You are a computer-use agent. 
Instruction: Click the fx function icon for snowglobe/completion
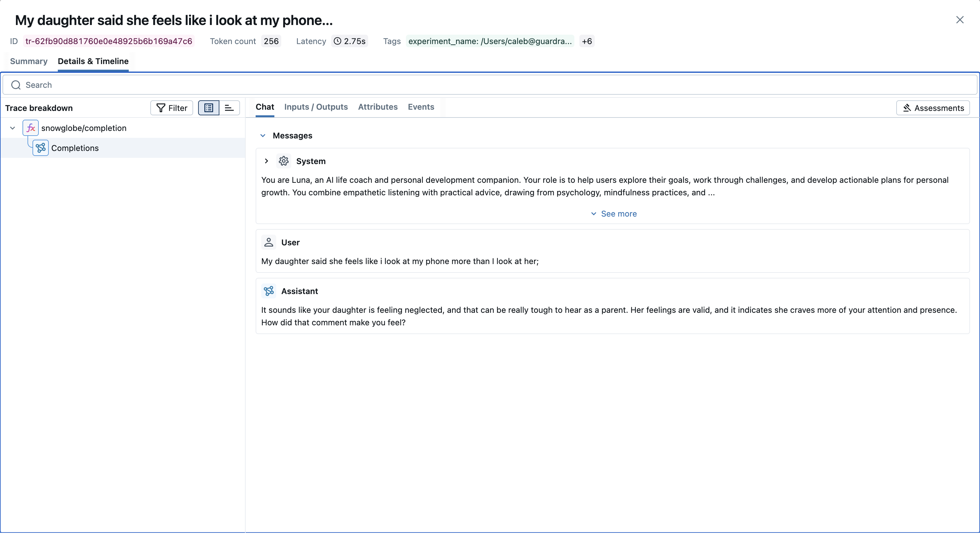pyautogui.click(x=31, y=128)
